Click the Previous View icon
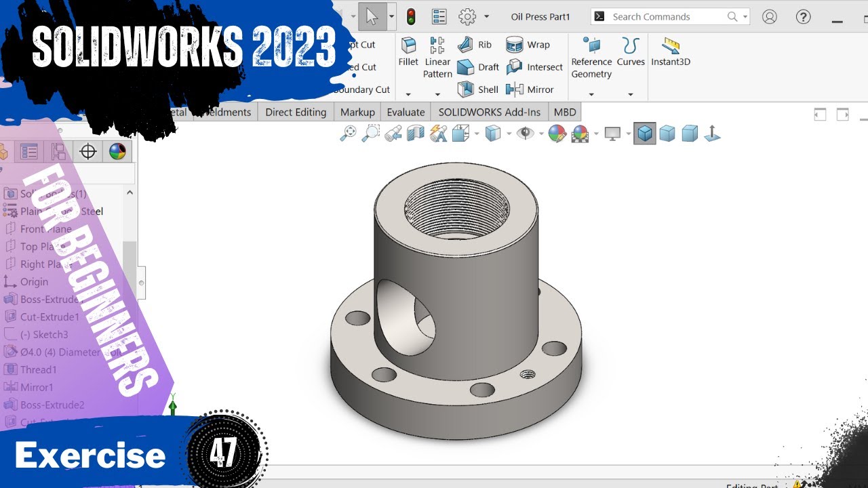Image resolution: width=868 pixels, height=488 pixels. point(393,134)
